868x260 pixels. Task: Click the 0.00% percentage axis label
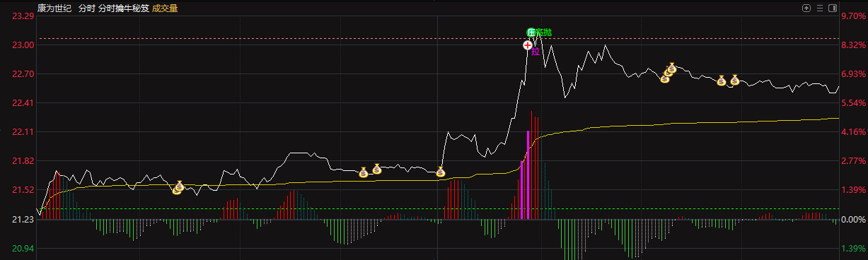tap(853, 220)
